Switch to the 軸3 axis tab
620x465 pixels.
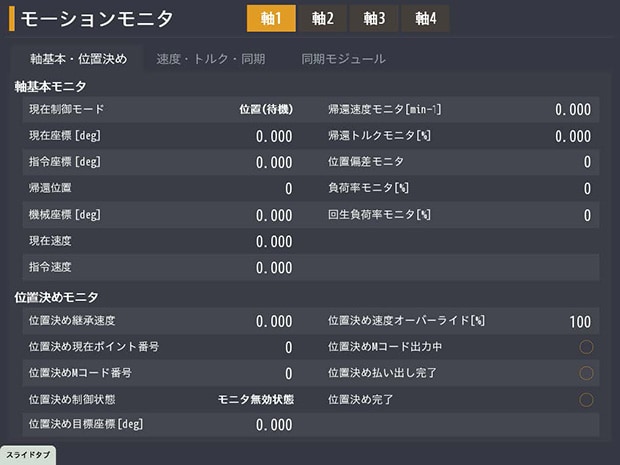coord(374,19)
